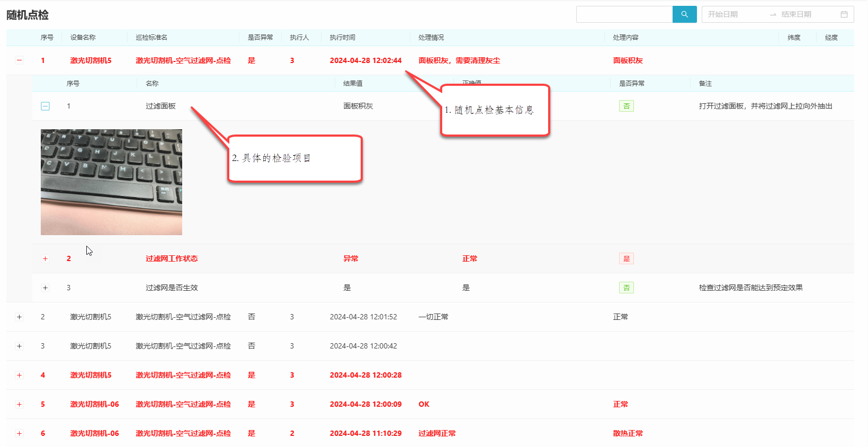Viewport: 868px width, 447px height.
Task: Click the 纬度 column header
Action: (794, 38)
